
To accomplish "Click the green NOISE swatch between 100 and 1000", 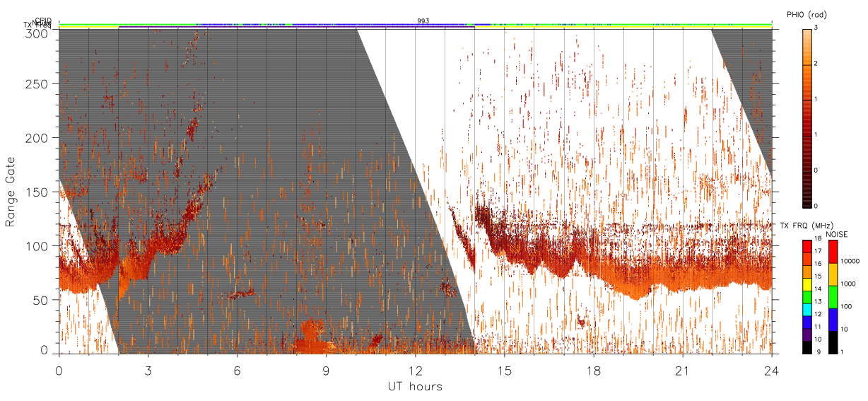I will tap(833, 297).
